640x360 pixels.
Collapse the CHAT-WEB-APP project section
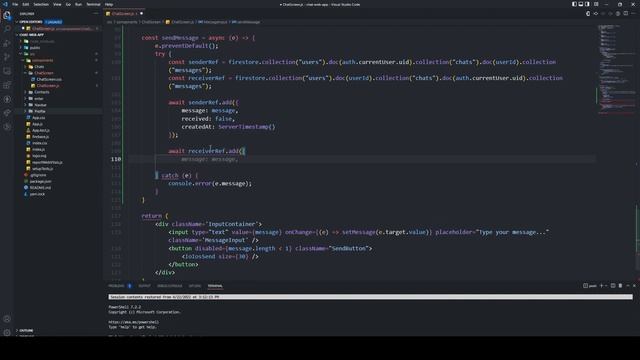click(x=31, y=35)
